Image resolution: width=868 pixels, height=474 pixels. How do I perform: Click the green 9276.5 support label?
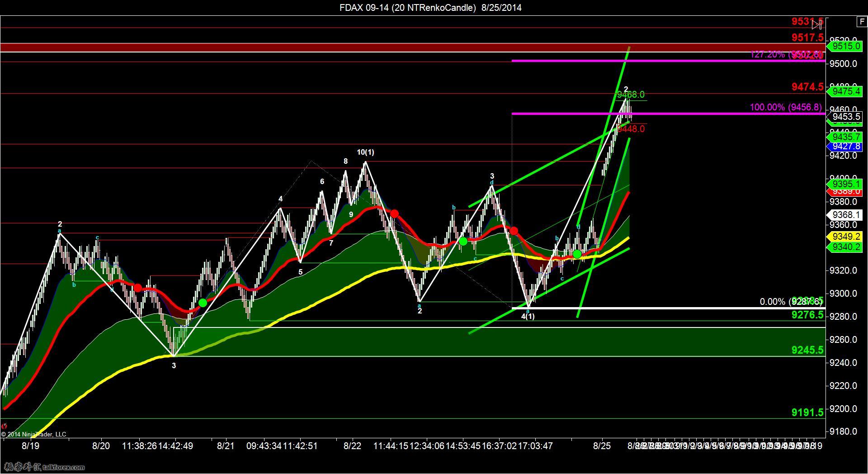pyautogui.click(x=807, y=315)
